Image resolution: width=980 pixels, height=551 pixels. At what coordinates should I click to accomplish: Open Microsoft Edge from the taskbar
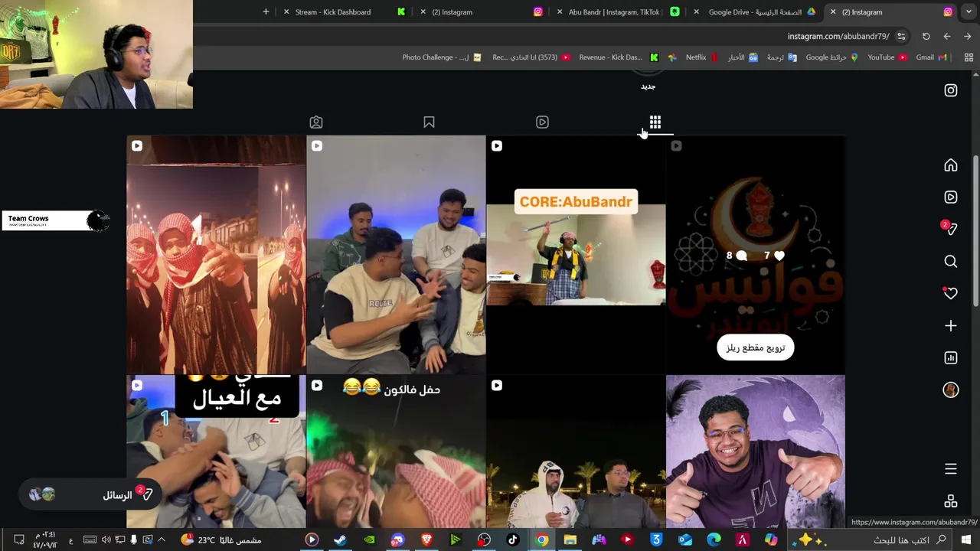coord(714,540)
